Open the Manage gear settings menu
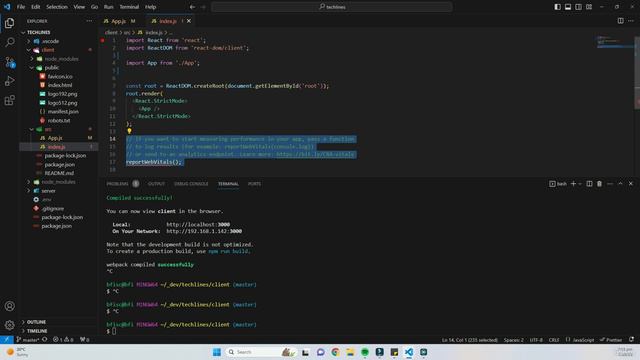This screenshot has height=360, width=640. tap(9, 325)
